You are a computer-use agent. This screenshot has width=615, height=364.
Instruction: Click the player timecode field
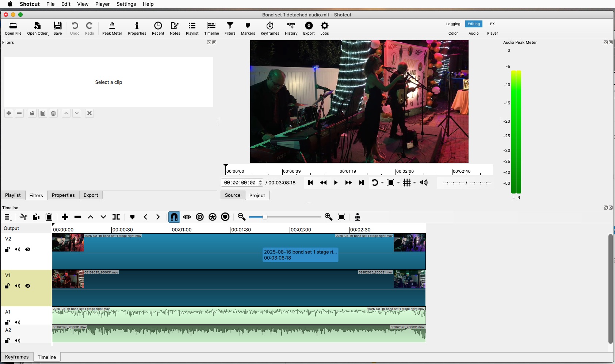point(240,183)
